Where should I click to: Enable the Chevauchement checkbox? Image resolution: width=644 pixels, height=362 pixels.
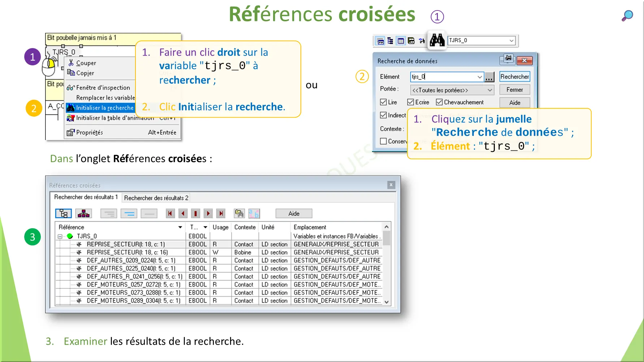pos(439,103)
